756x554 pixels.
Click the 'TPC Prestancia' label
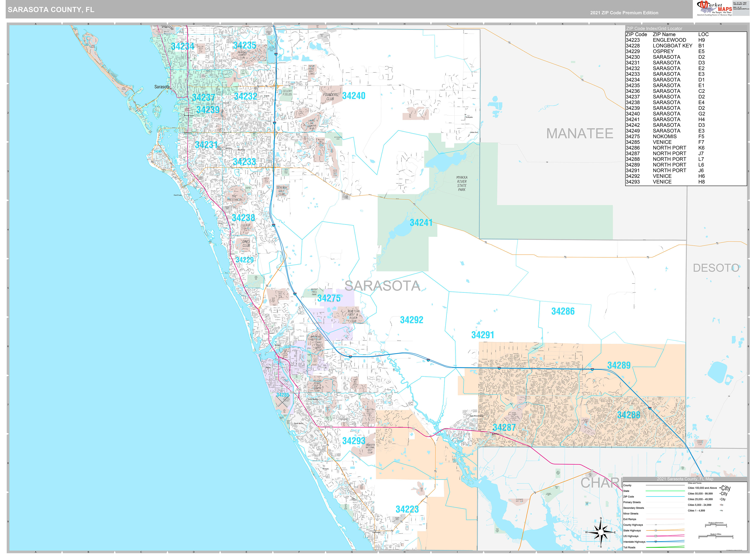coord(234,198)
